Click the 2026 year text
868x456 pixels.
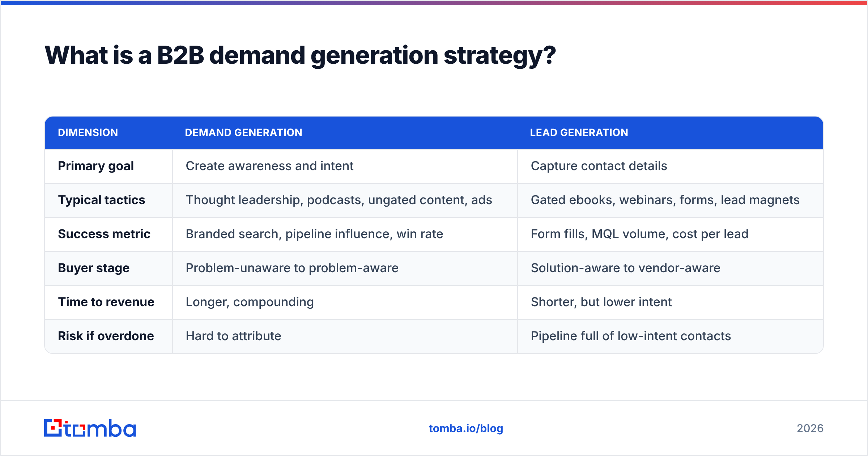click(810, 428)
